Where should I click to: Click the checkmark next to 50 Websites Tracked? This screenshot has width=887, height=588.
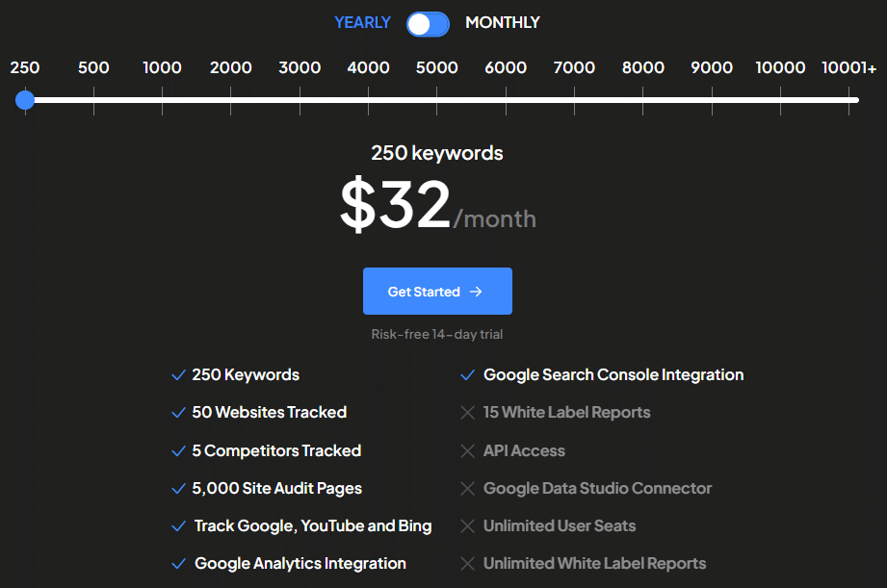tap(177, 412)
